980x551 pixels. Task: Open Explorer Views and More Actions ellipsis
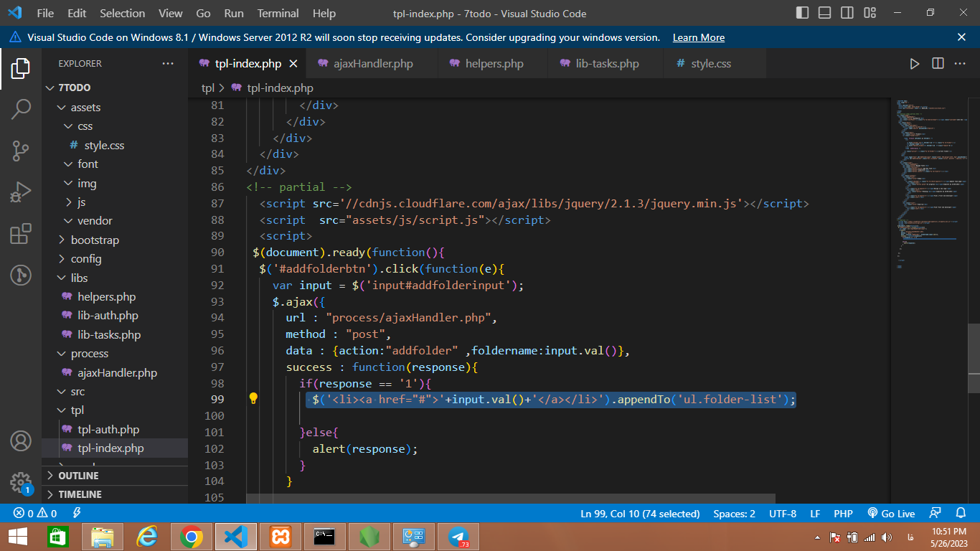(168, 64)
